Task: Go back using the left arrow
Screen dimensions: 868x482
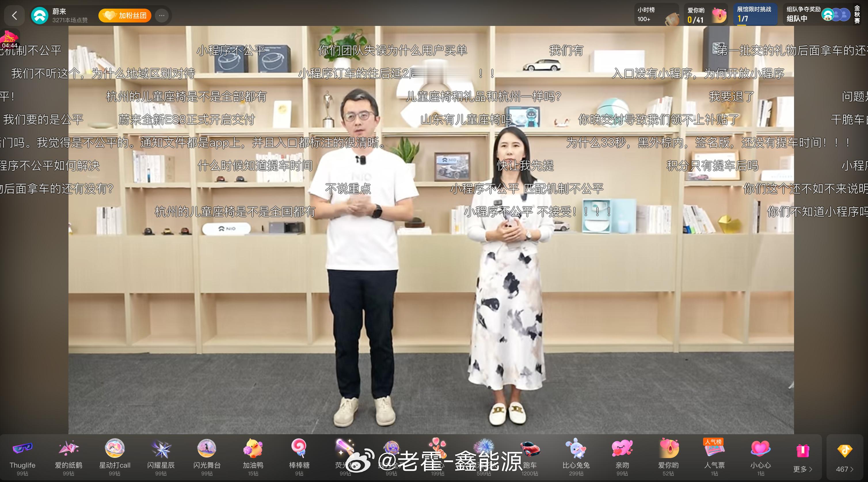Action: [x=14, y=16]
